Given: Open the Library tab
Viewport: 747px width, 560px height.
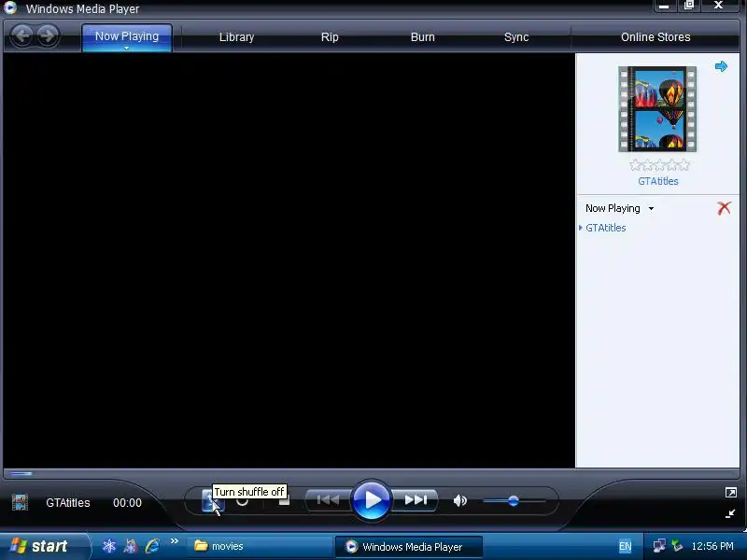Looking at the screenshot, I should pos(236,37).
